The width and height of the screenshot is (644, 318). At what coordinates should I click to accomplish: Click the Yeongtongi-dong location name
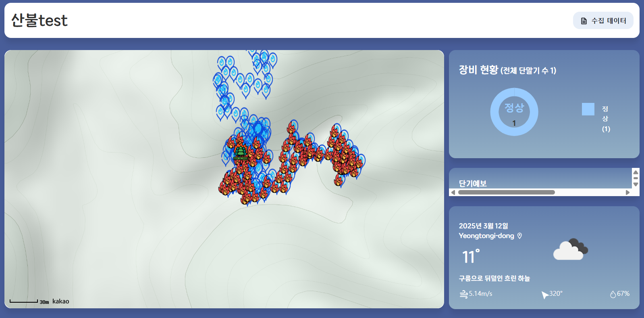coord(486,236)
